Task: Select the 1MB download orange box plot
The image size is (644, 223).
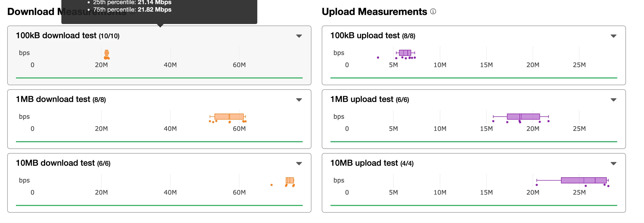Action: (x=229, y=116)
